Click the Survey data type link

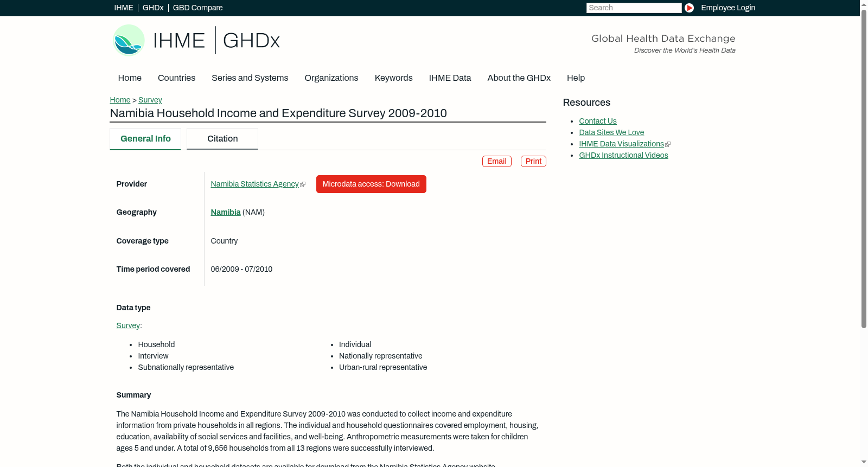click(128, 325)
